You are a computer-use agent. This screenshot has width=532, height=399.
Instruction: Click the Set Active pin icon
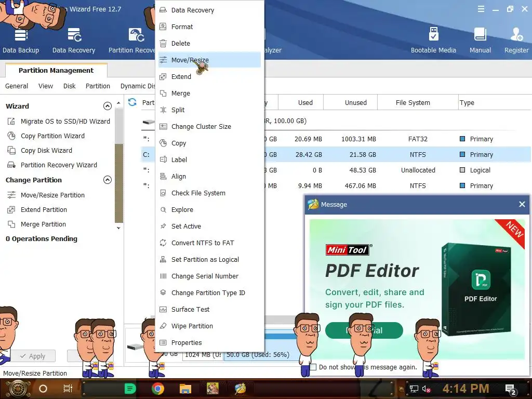pyautogui.click(x=163, y=227)
